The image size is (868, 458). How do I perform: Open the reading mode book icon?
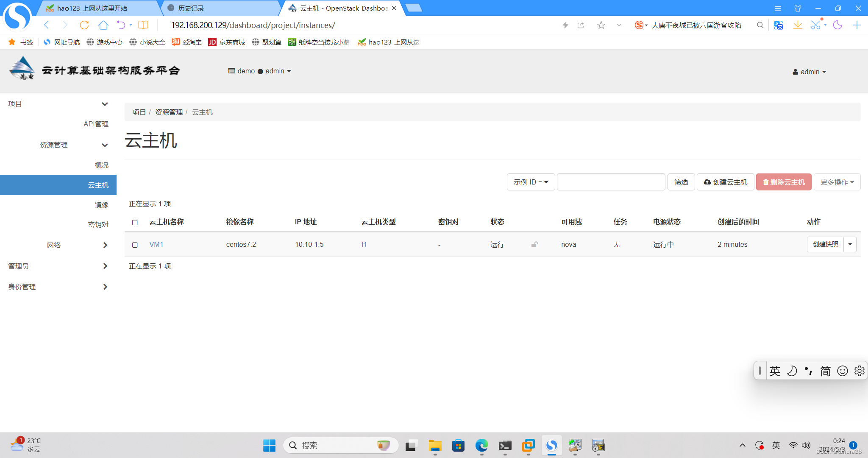[143, 25]
